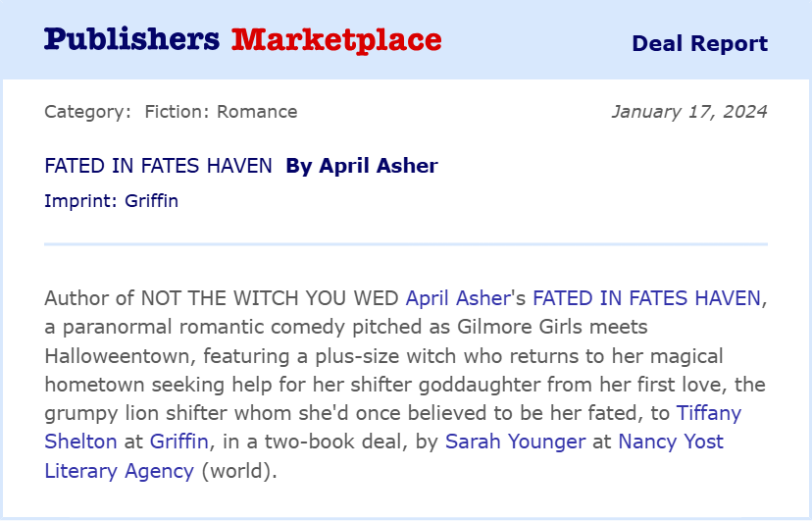Click the FATED IN FATES HAVEN heading title
The image size is (812, 521).
point(158,167)
